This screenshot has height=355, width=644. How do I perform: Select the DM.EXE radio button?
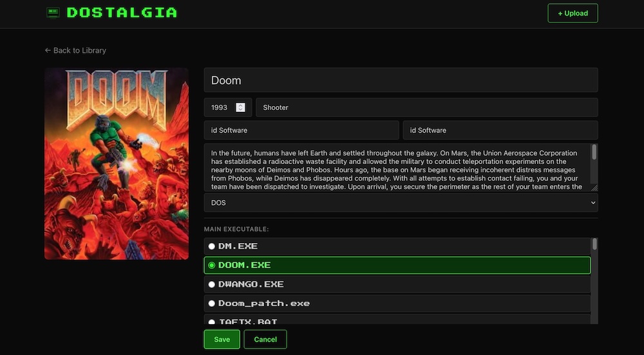(211, 246)
